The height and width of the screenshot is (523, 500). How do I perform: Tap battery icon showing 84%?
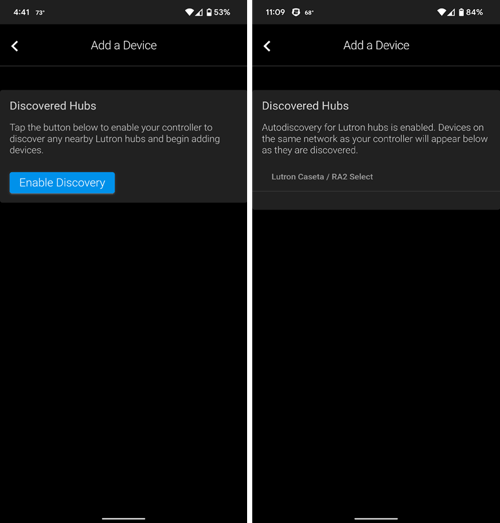coord(461,12)
